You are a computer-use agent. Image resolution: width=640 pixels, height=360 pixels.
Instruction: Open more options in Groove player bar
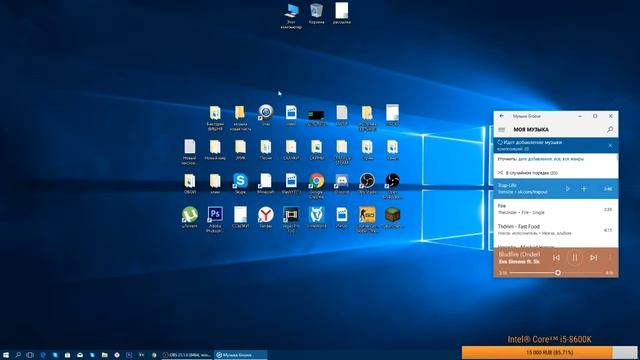coord(610,258)
